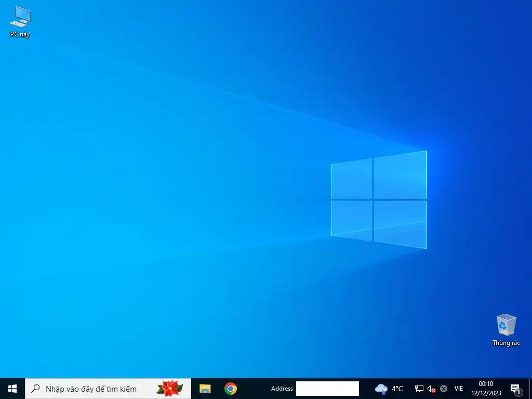Open File Explorer from the taskbar
Viewport: 532px width, 399px height.
tap(205, 389)
